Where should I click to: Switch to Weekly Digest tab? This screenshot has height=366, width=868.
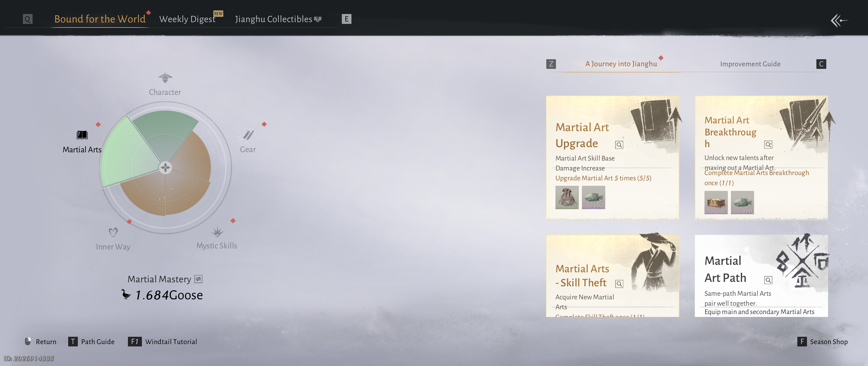coord(187,19)
